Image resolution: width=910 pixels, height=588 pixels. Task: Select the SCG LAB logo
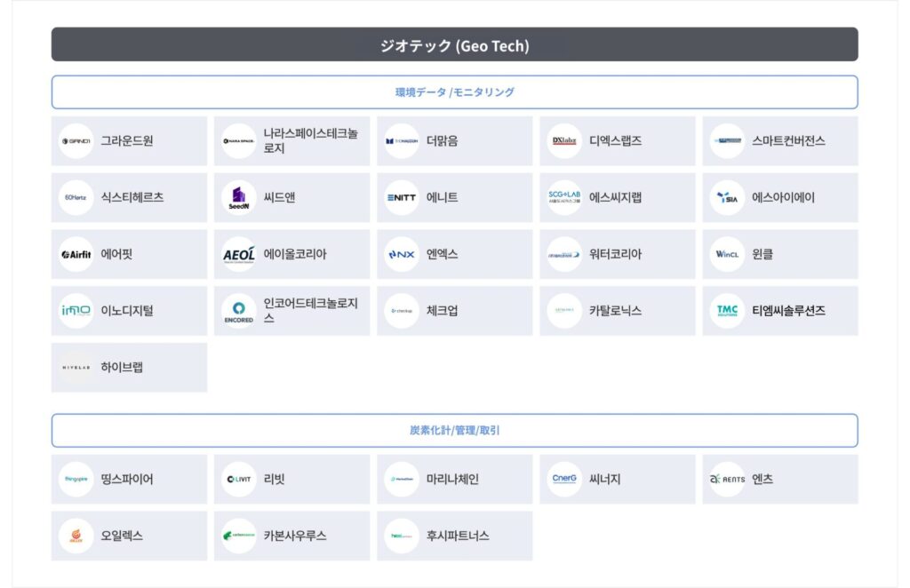[564, 197]
